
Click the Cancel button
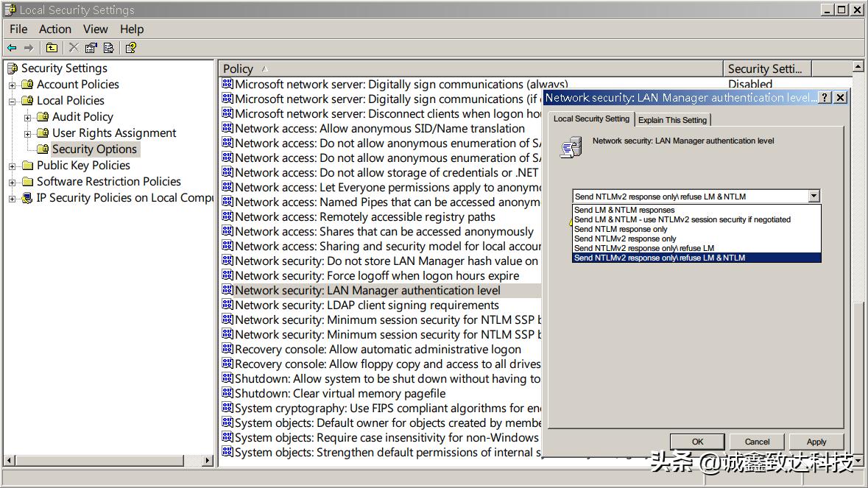pyautogui.click(x=757, y=442)
